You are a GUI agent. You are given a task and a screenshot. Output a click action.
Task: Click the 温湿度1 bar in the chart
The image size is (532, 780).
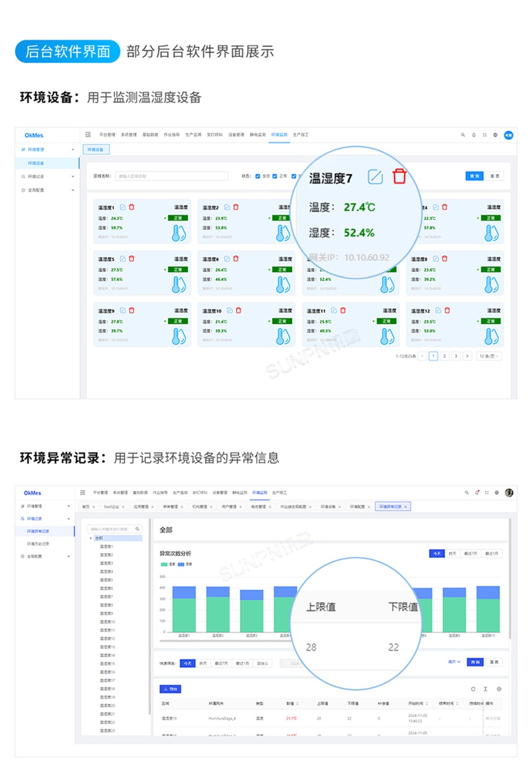click(184, 609)
